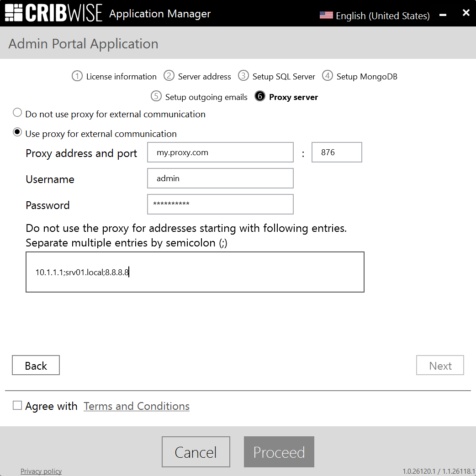
Task: Click the step 5 circle icon
Action: 156,96
